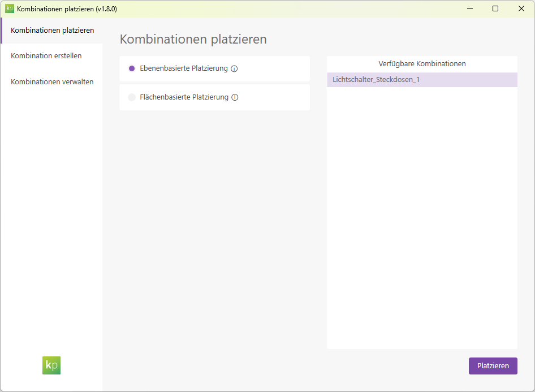Viewport: 535px width, 392px height.
Task: Click the Ebenenbasierte Platzierung option card
Action: [214, 68]
